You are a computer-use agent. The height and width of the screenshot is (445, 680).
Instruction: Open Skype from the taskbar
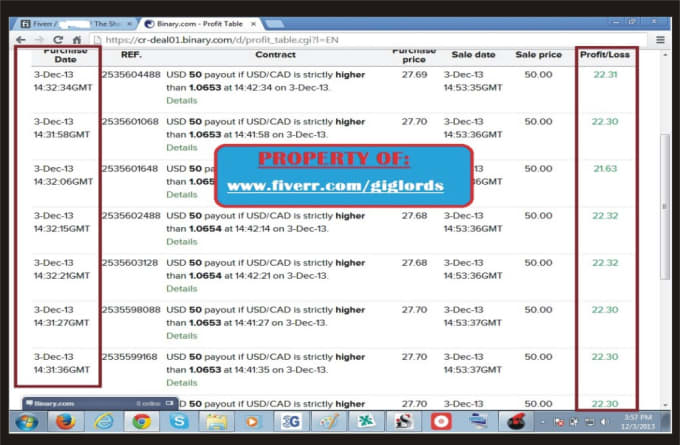coord(179,421)
